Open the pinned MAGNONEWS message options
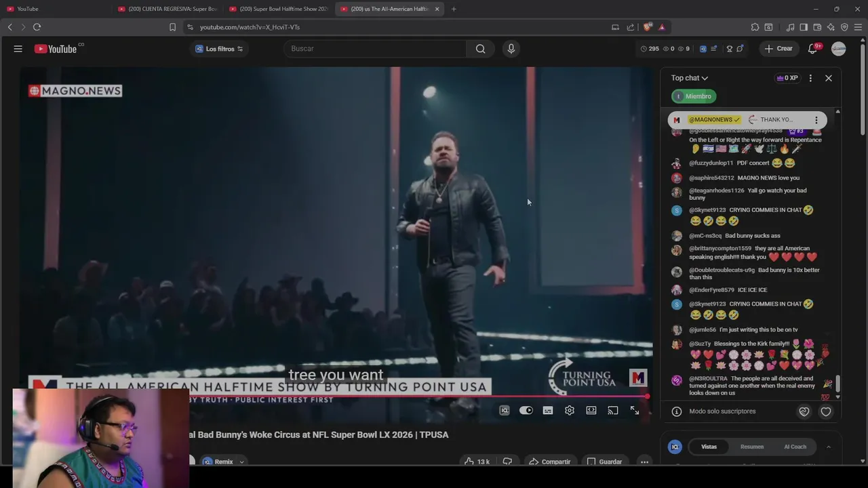Screen dimensions: 868x488 (x=816, y=120)
